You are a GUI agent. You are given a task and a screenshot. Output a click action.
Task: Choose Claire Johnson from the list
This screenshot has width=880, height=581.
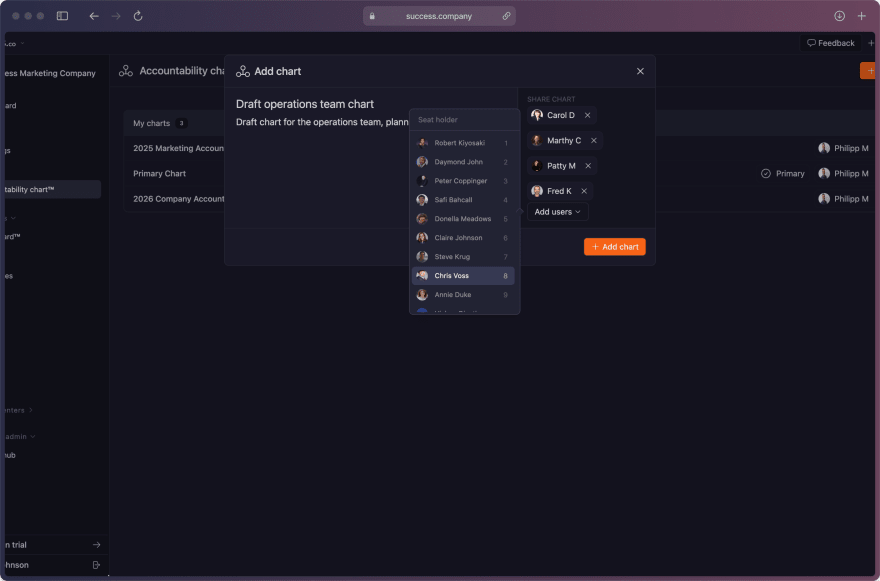pyautogui.click(x=463, y=238)
